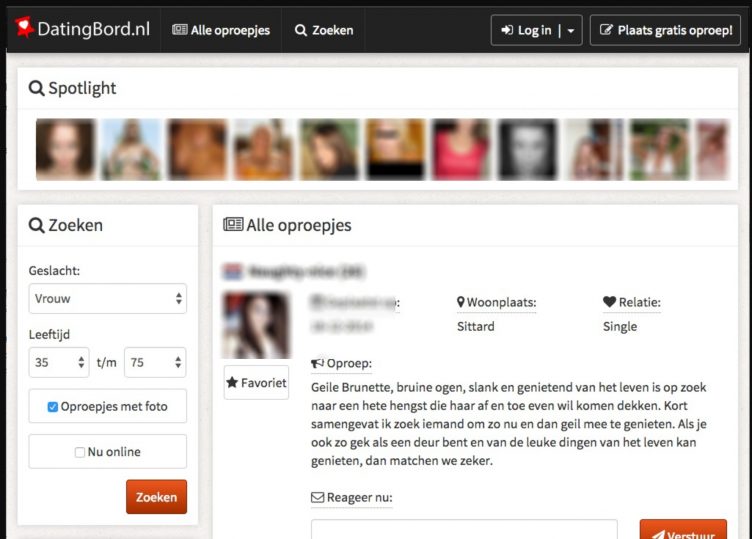This screenshot has height=539, width=752.
Task: Open the minimum age dropdown showing 35
Action: (59, 363)
